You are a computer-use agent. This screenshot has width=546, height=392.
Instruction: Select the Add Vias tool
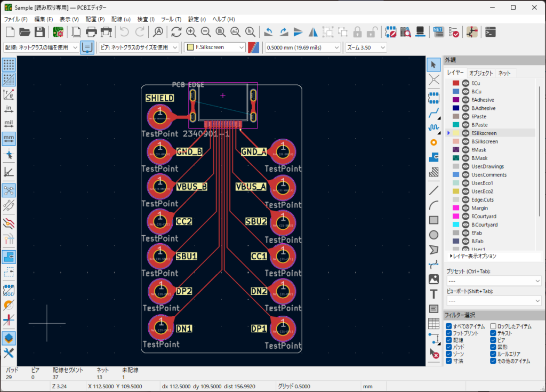434,142
